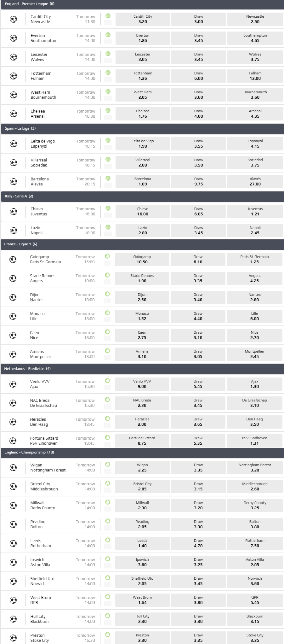The image size is (284, 644).
Task: Collapse the England - Championship group
Action: tap(142, 452)
